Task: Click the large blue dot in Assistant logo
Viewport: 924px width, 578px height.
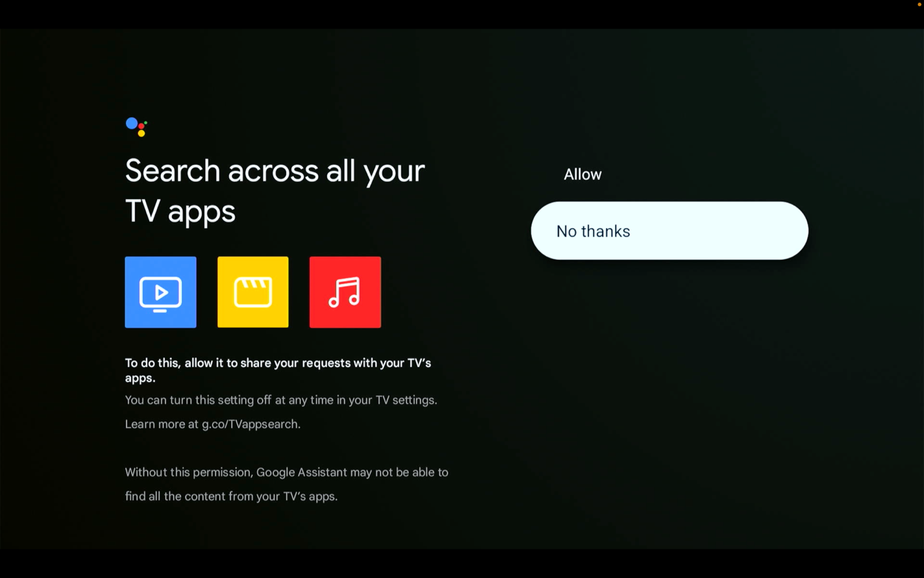Action: click(132, 123)
